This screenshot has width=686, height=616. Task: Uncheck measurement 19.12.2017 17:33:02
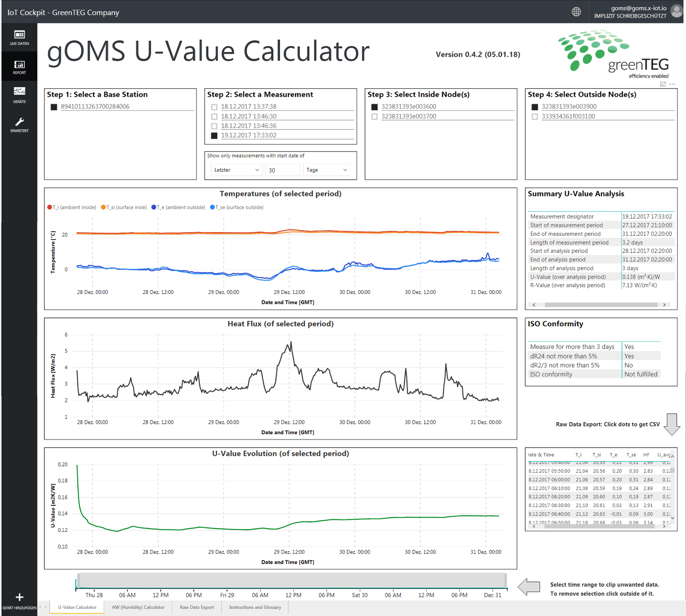tap(214, 136)
